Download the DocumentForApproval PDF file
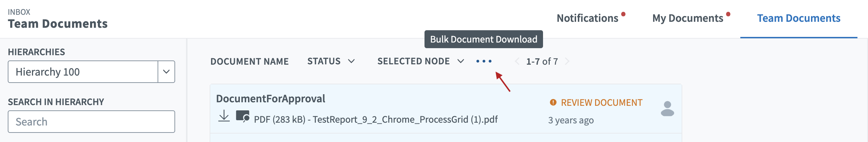Image resolution: width=868 pixels, height=142 pixels. (x=224, y=116)
